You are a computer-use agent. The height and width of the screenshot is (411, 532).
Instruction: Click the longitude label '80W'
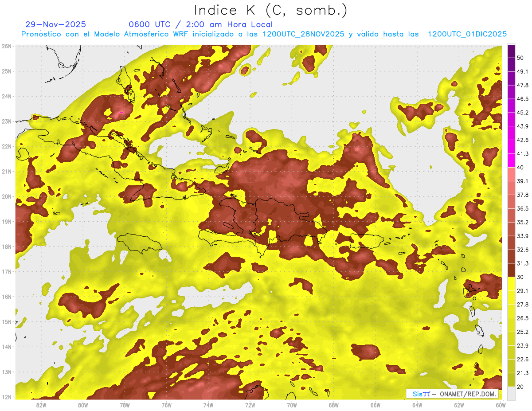(83, 405)
